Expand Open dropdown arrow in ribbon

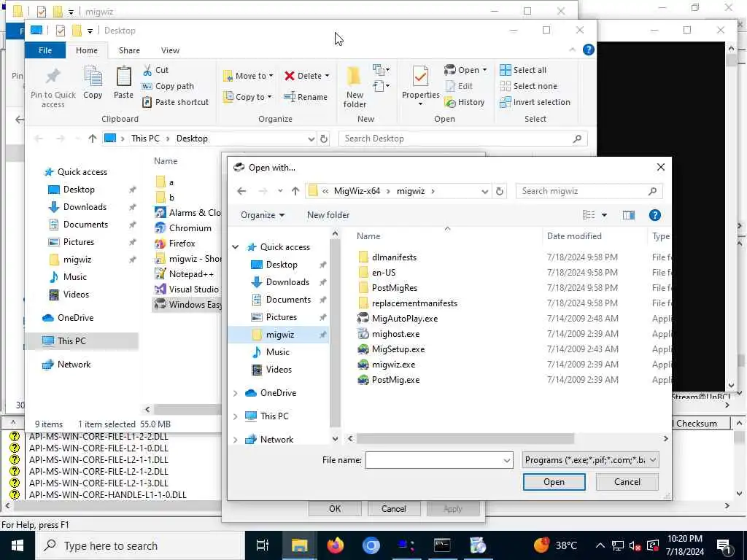[484, 70]
